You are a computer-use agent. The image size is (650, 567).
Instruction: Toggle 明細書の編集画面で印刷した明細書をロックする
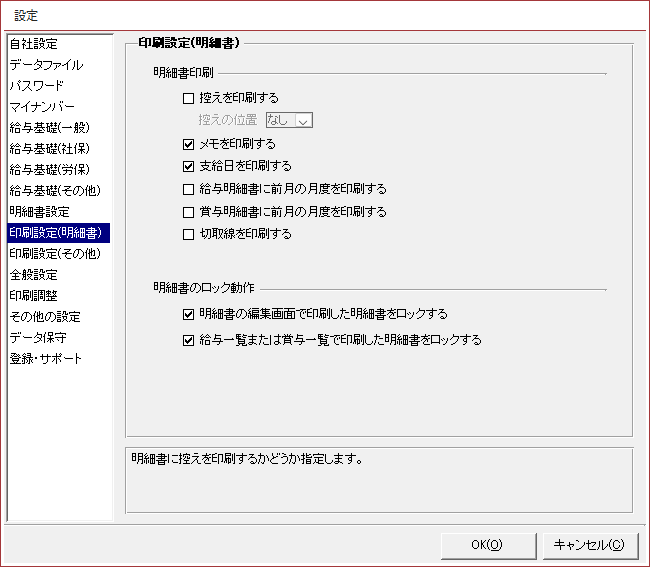pos(189,314)
